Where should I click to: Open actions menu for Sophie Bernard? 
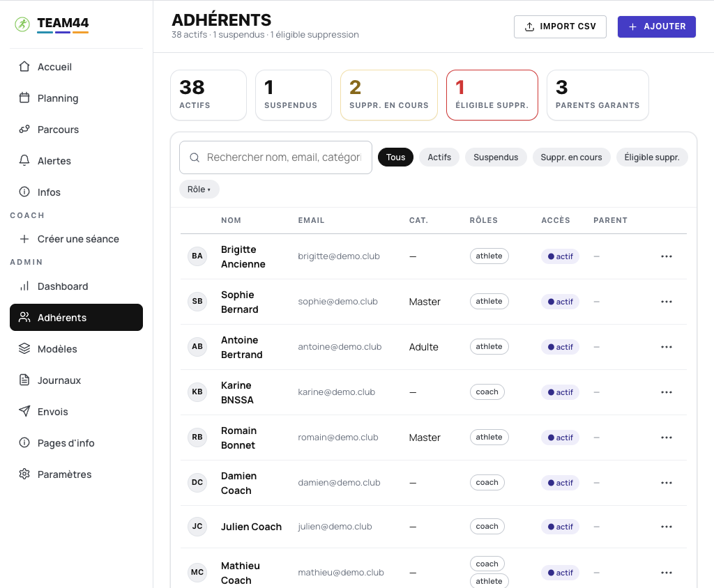point(666,302)
